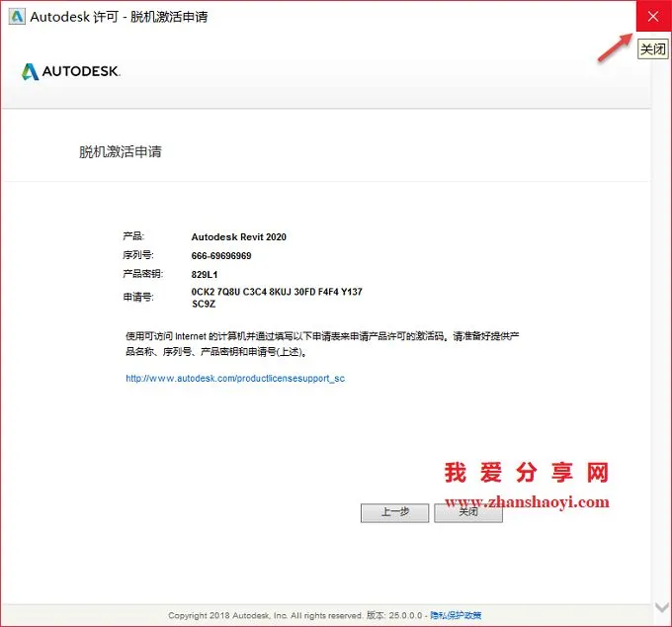This screenshot has width=672, height=627.
Task: Click the 序列号 label
Action: (x=138, y=255)
